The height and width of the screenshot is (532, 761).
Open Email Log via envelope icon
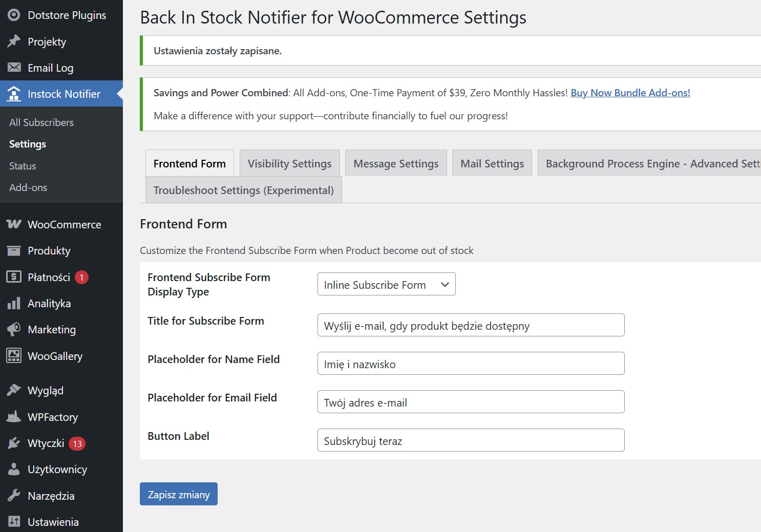tap(14, 68)
